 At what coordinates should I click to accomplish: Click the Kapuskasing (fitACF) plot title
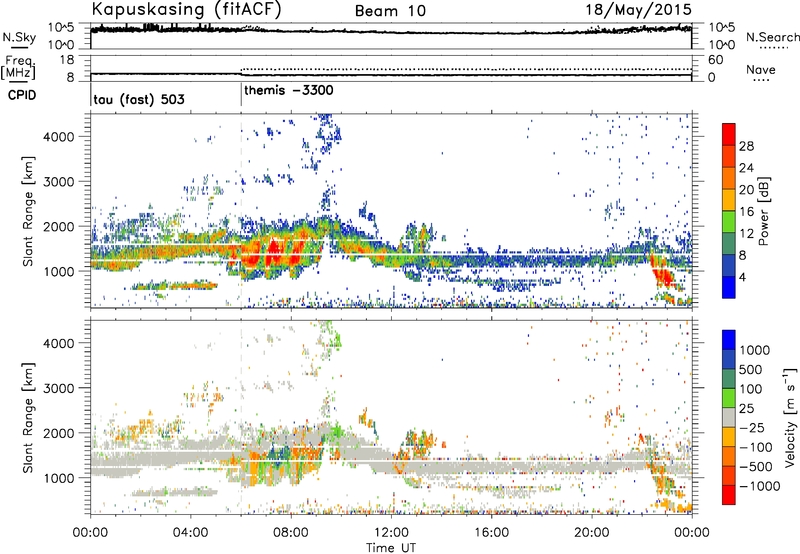pos(186,10)
